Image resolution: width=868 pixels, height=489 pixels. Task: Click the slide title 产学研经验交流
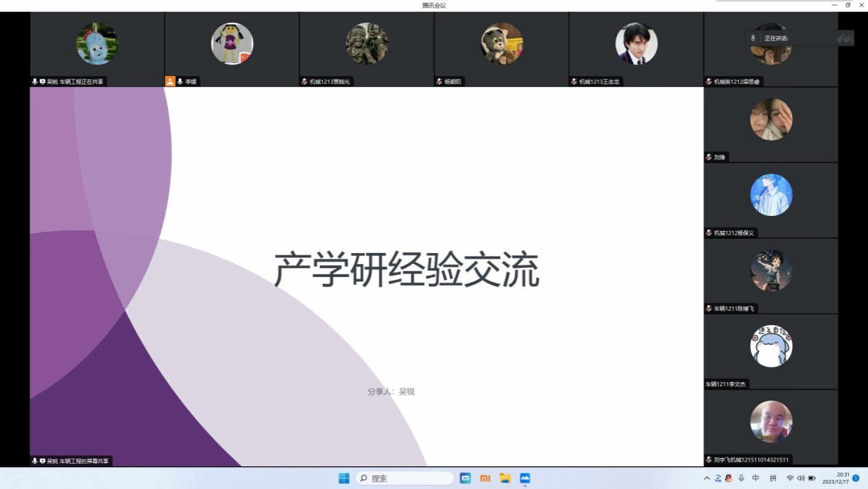pos(407,270)
